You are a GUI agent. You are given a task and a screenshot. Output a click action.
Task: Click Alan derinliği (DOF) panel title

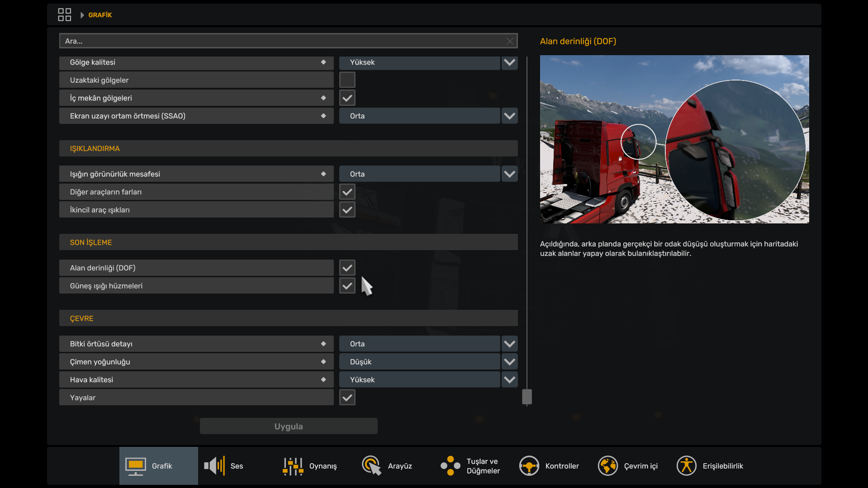[578, 41]
